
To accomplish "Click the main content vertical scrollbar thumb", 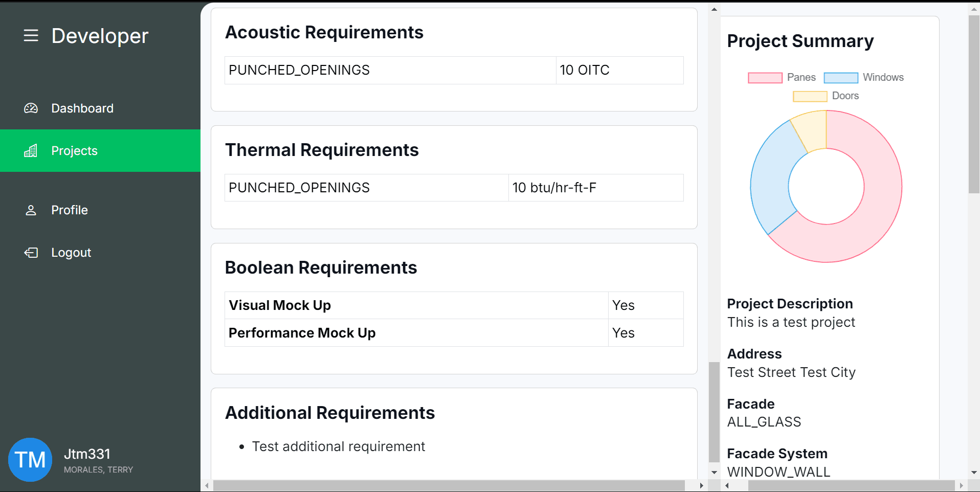I will point(714,412).
